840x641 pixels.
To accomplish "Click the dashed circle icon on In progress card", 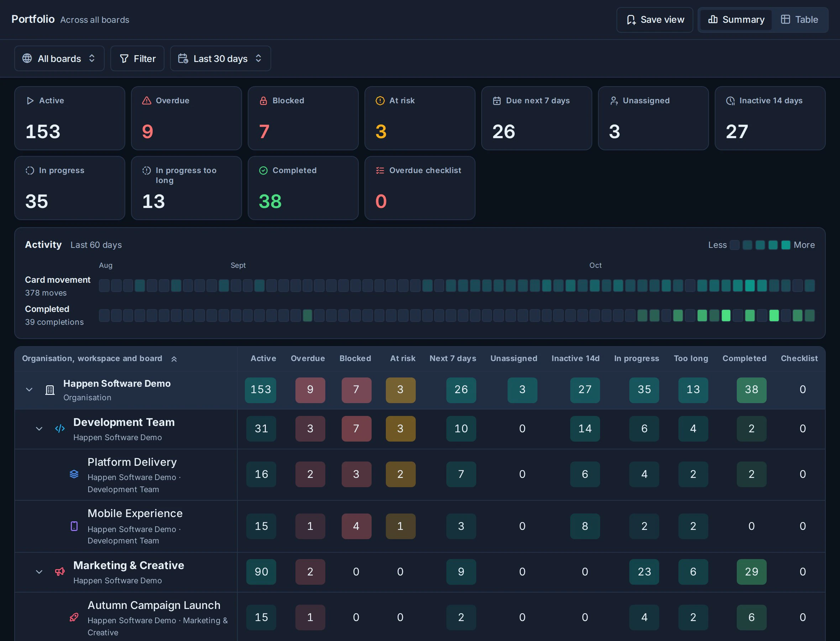I will click(x=30, y=171).
